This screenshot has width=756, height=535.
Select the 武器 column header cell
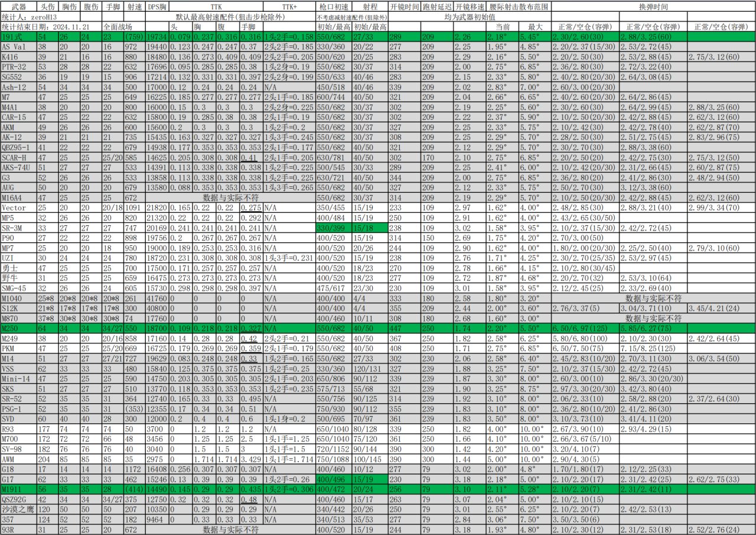[x=18, y=7]
